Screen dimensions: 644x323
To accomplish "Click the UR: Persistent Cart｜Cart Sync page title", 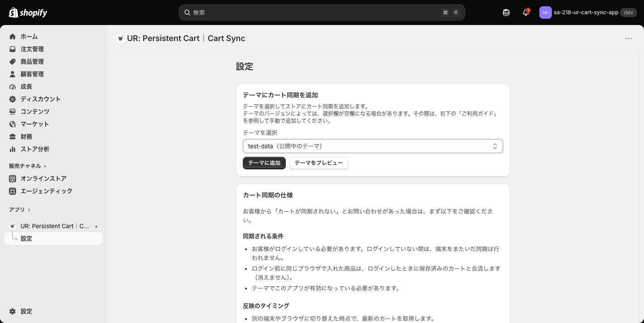I will point(186,38).
